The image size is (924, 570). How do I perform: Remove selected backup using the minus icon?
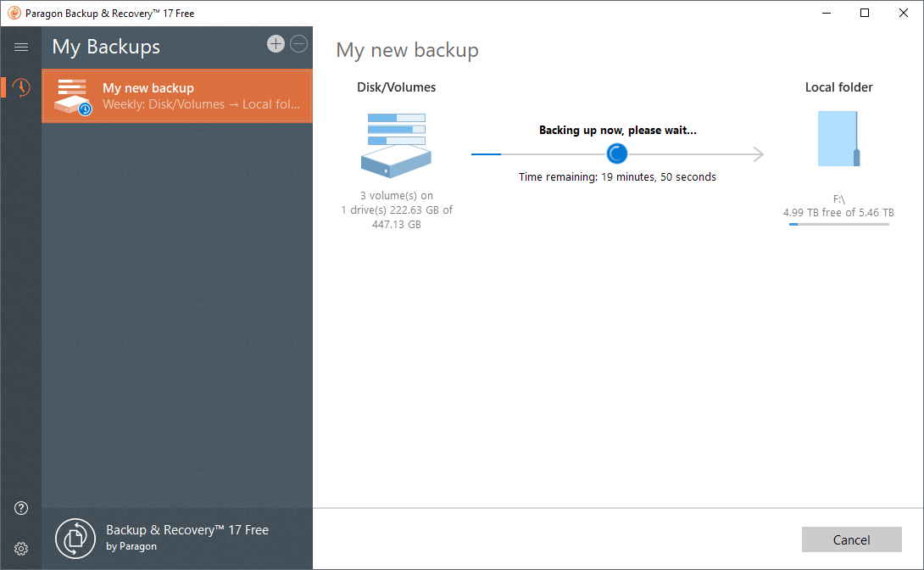point(298,43)
